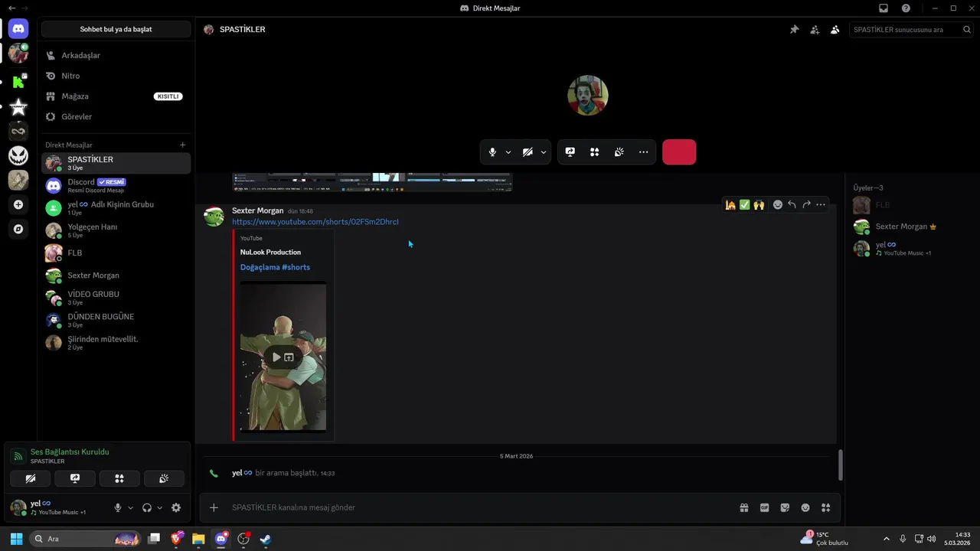980x551 pixels.
Task: Open Discord home direct messages icon
Action: (x=18, y=29)
